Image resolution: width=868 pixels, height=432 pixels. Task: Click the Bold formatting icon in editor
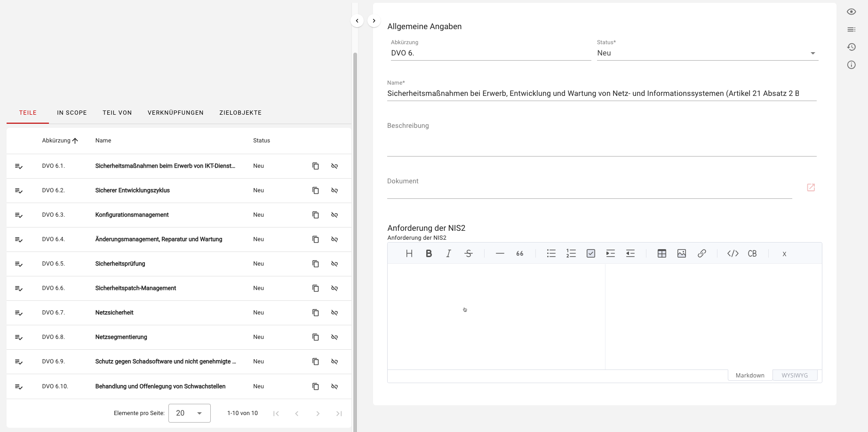coord(429,253)
